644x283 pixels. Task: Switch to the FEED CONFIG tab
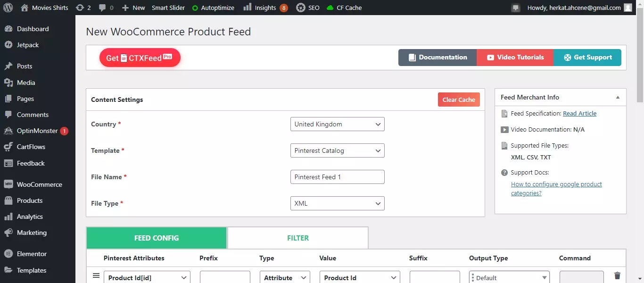[157, 238]
